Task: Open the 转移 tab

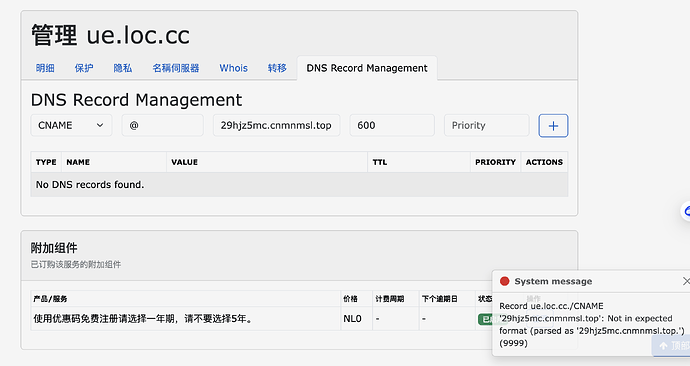Action: (x=277, y=68)
